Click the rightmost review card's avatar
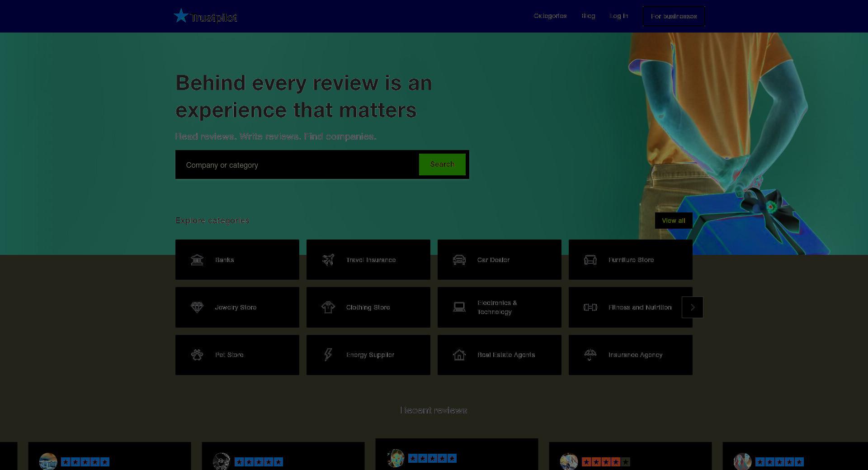Viewport: 868px width, 470px height. (743, 461)
